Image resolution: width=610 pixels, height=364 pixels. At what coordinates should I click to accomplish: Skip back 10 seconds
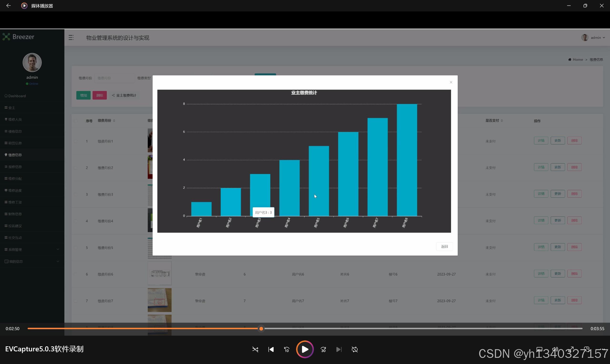[287, 349]
